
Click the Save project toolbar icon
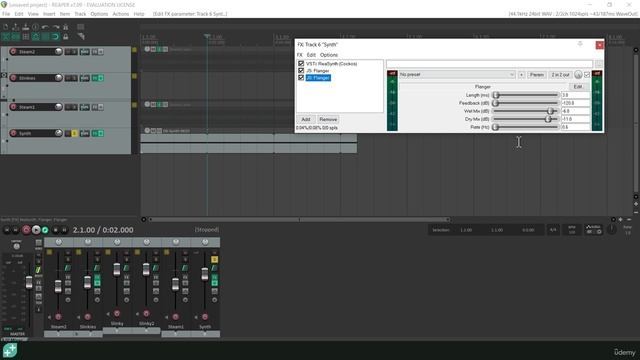26,27
